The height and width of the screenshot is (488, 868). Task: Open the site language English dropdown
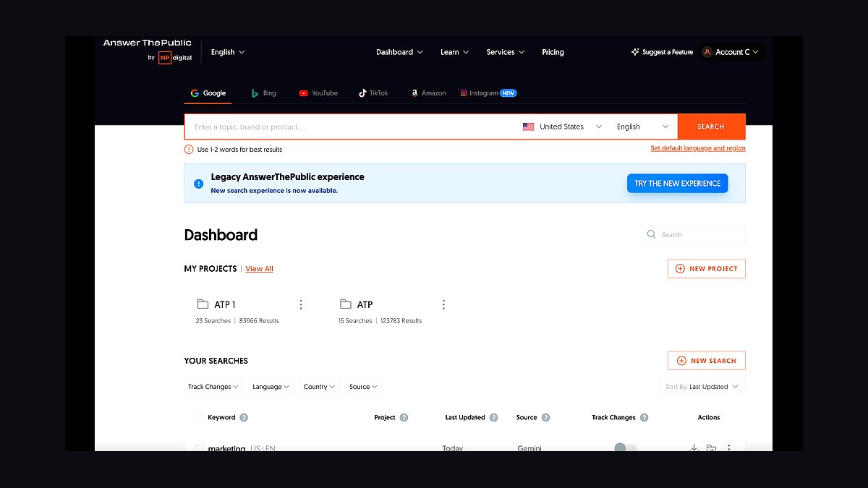pyautogui.click(x=228, y=52)
